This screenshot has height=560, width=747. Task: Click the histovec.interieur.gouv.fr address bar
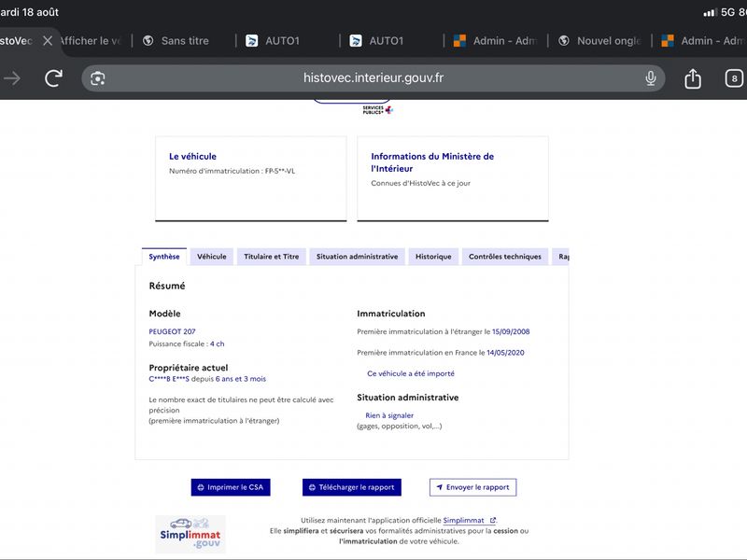pos(373,78)
